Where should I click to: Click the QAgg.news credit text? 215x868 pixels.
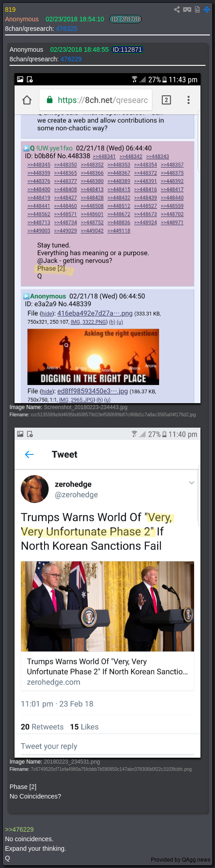[180, 859]
